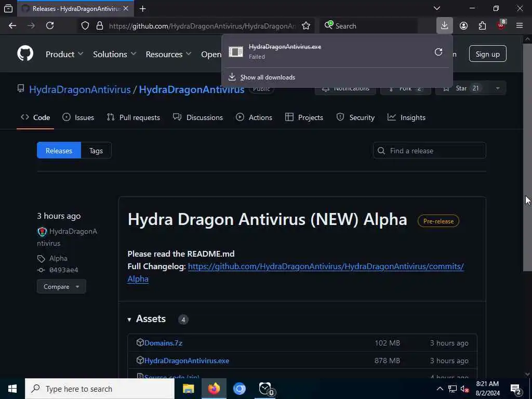
Task: Open the Star dropdown arrow
Action: coord(498,88)
